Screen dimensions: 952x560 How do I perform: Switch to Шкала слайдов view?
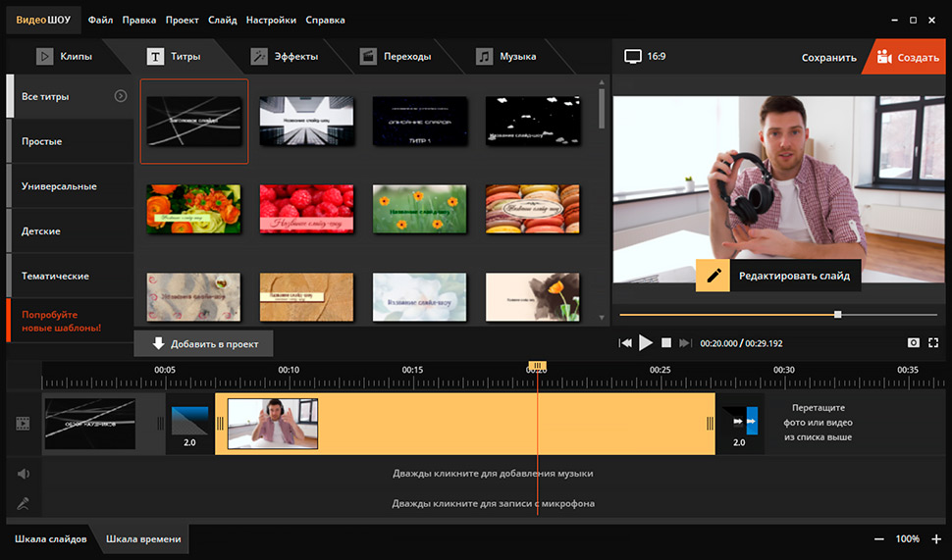coord(50,538)
